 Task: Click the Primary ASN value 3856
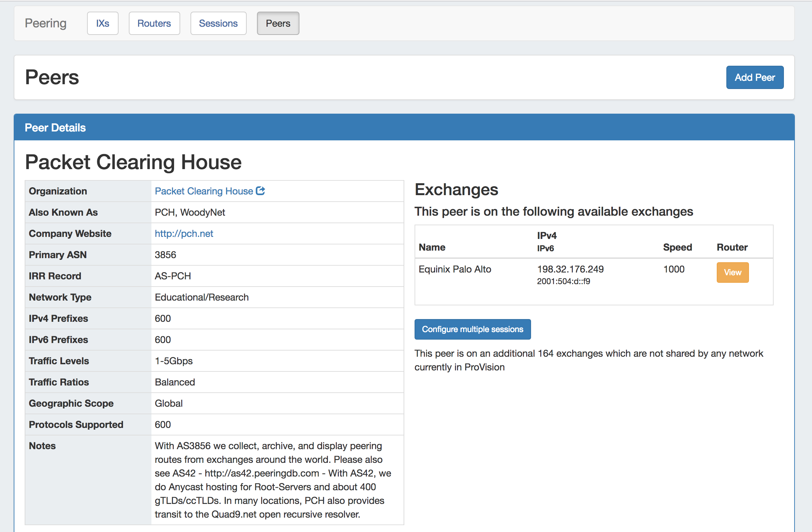pyautogui.click(x=165, y=255)
